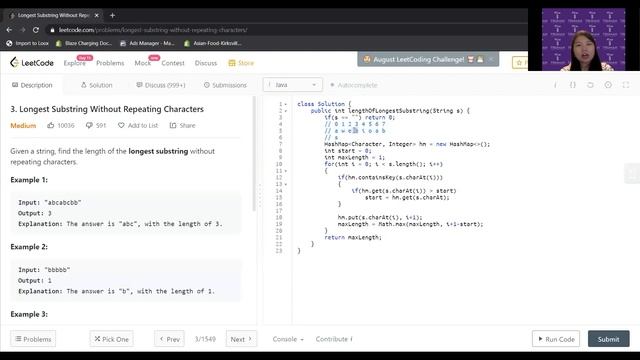Switch to the Discuss (999+) tab

point(161,85)
